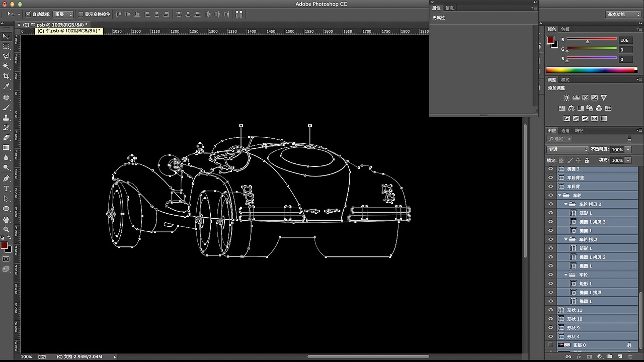Hide the 椭圆 3 layer

point(550,169)
